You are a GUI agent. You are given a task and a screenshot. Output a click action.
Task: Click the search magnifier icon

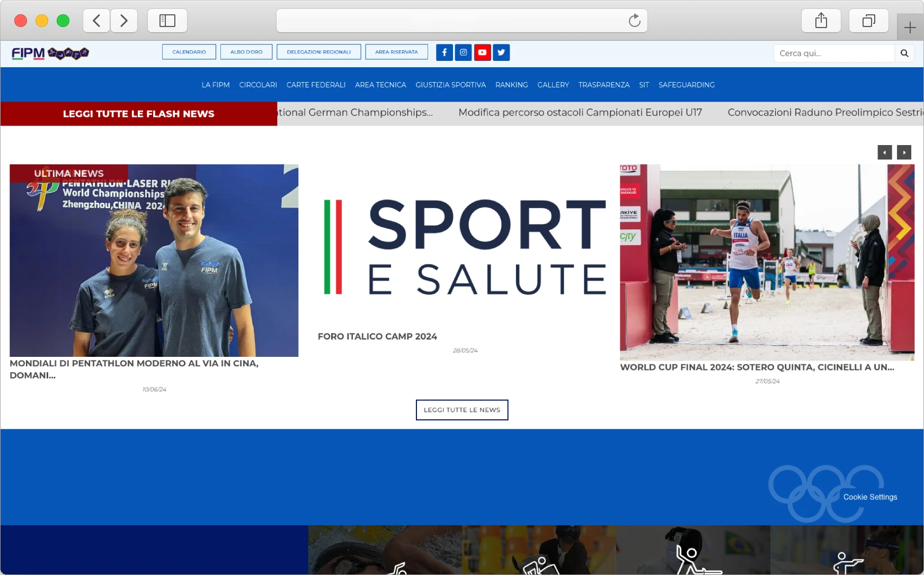[904, 53]
